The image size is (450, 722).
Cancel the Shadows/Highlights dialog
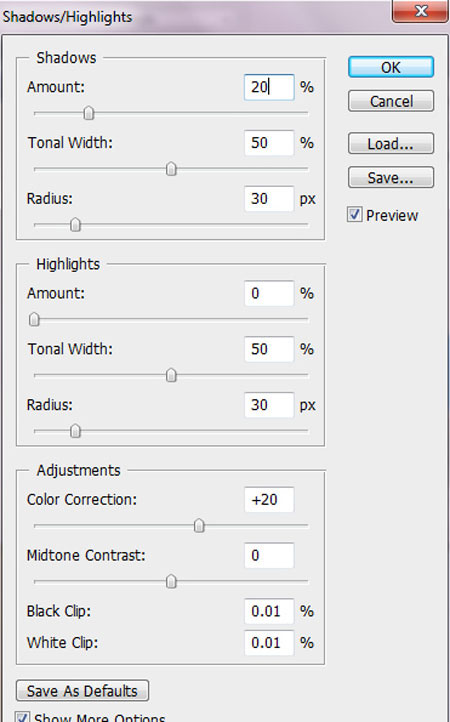[391, 101]
